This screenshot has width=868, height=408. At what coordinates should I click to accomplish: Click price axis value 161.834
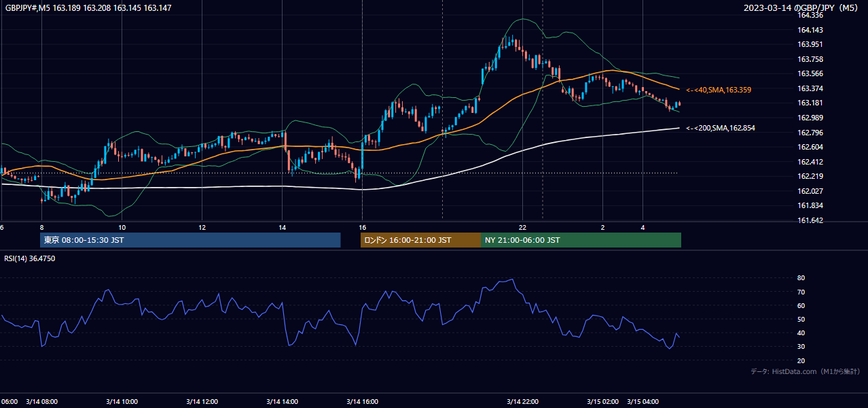tap(810, 205)
